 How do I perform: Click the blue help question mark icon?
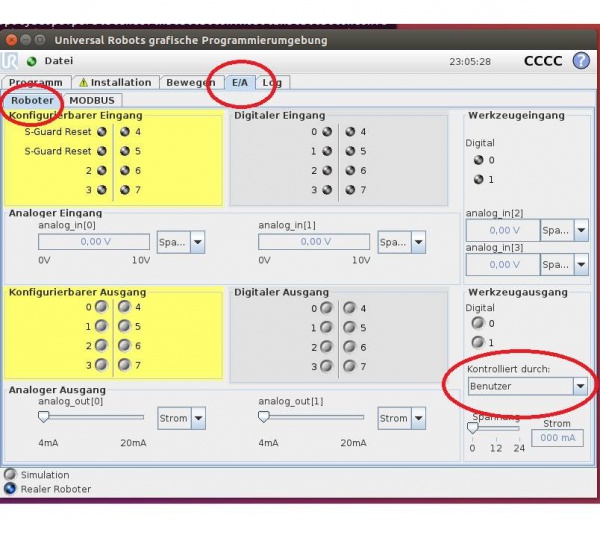pyautogui.click(x=581, y=61)
